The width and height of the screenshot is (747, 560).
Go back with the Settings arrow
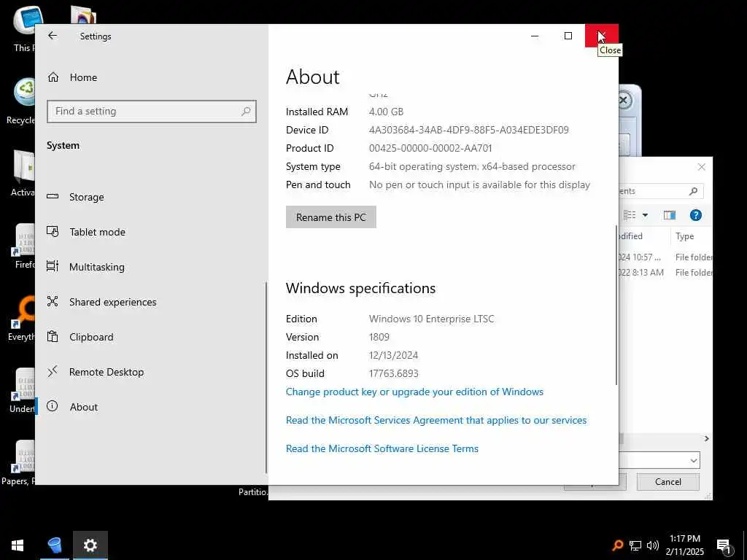[53, 36]
